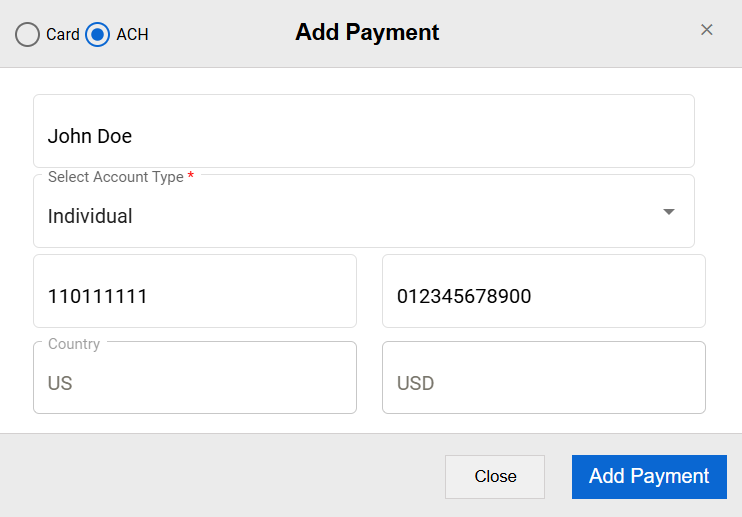The width and height of the screenshot is (742, 517).
Task: Click the account type dropdown arrow
Action: pyautogui.click(x=669, y=212)
